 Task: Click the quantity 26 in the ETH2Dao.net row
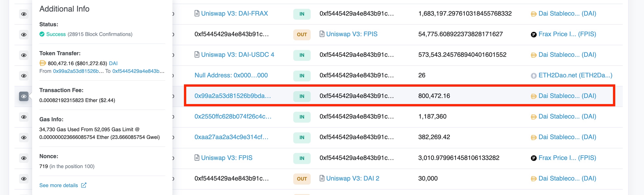pos(422,75)
